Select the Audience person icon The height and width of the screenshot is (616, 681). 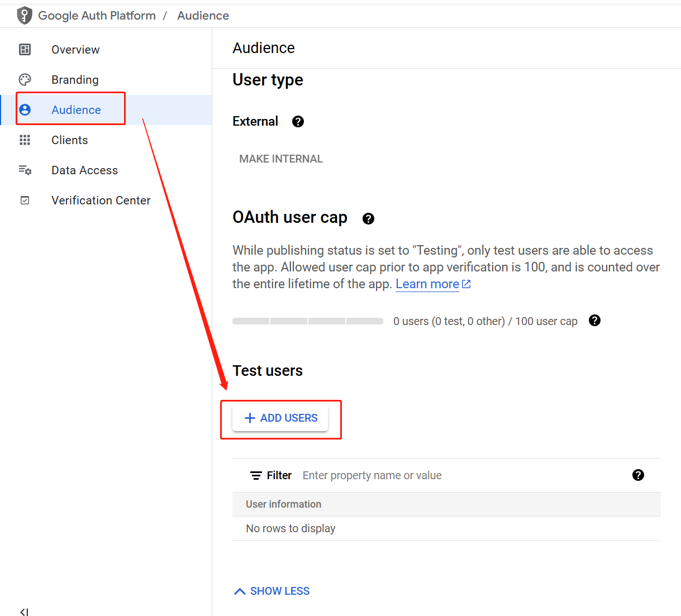tap(25, 109)
